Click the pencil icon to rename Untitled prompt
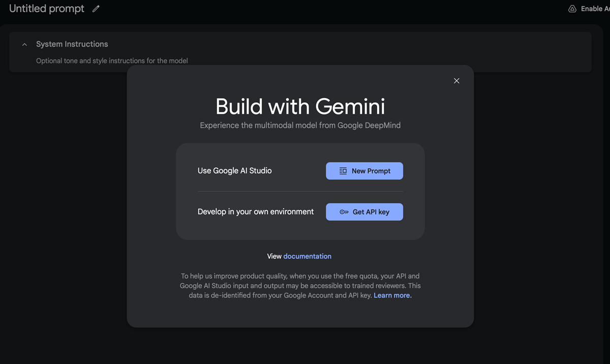The height and width of the screenshot is (364, 610). pyautogui.click(x=96, y=9)
